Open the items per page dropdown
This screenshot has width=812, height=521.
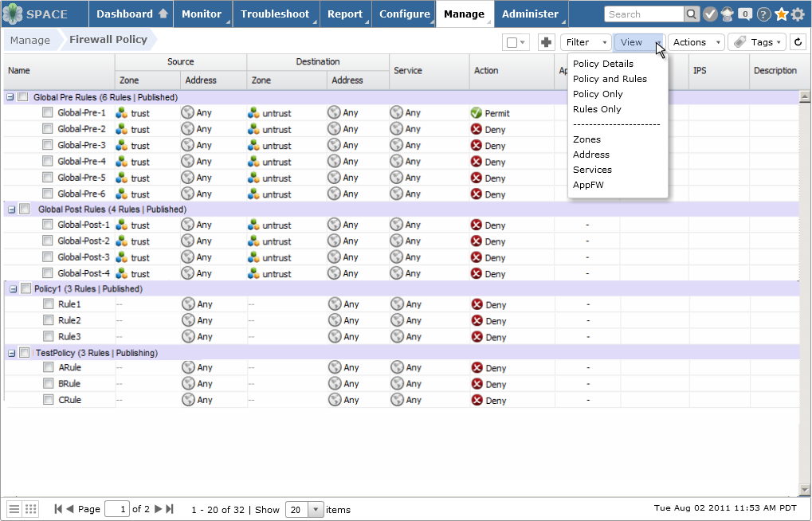(316, 510)
